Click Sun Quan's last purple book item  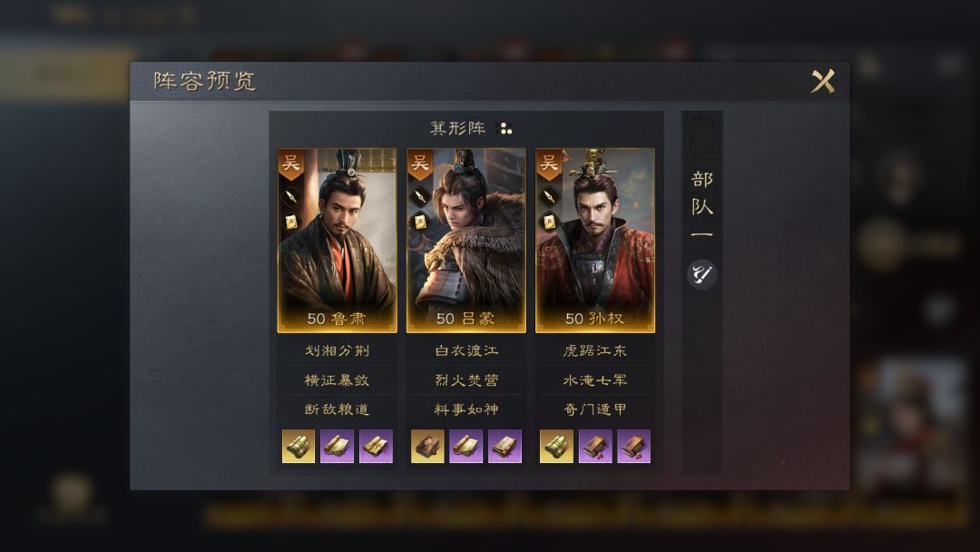point(633,447)
